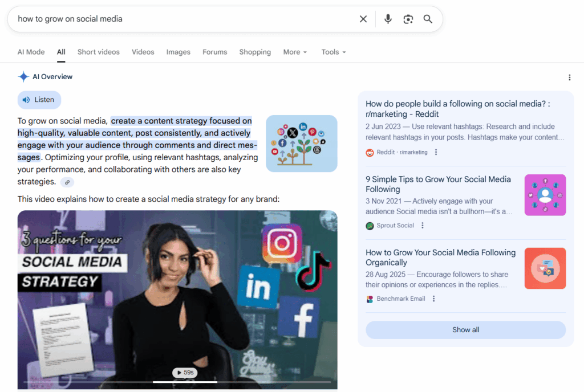Open options for the Sprout Social result
This screenshot has width=584, height=392.
point(422,226)
